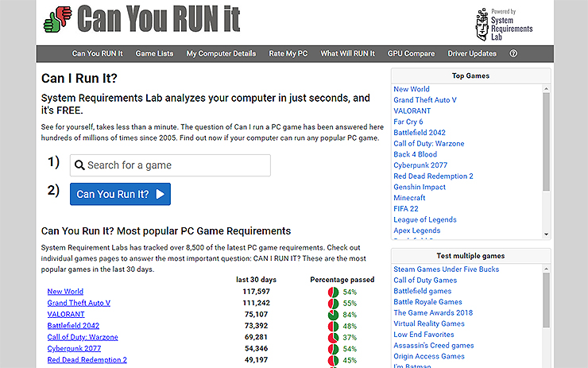The height and width of the screenshot is (368, 588).
Task: Go to My Computer Details
Action: click(x=221, y=53)
